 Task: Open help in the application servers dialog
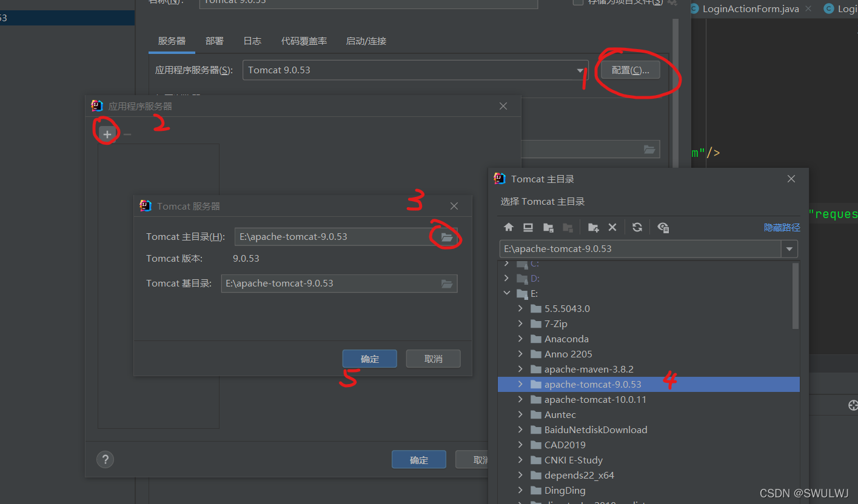pos(106,459)
